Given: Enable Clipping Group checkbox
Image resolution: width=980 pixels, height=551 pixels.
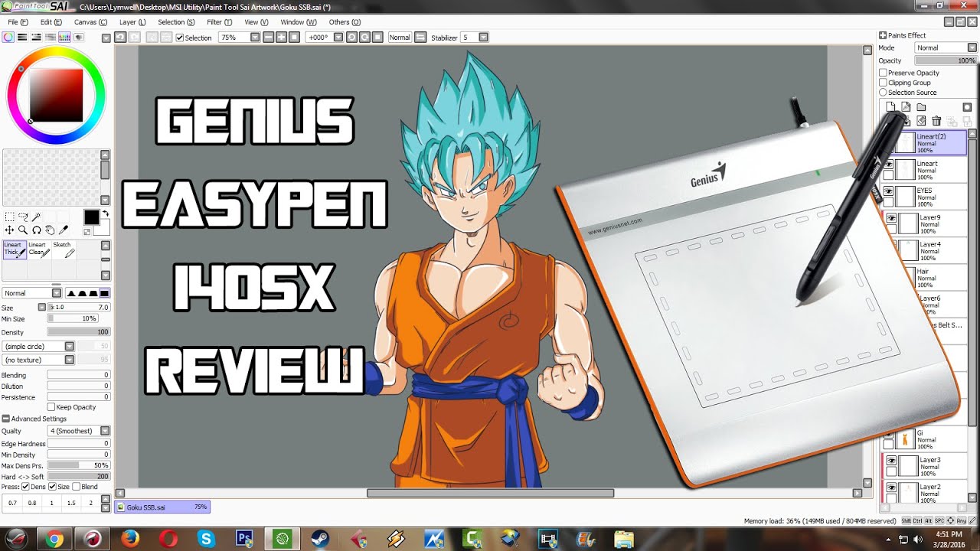Looking at the screenshot, I should click(883, 83).
